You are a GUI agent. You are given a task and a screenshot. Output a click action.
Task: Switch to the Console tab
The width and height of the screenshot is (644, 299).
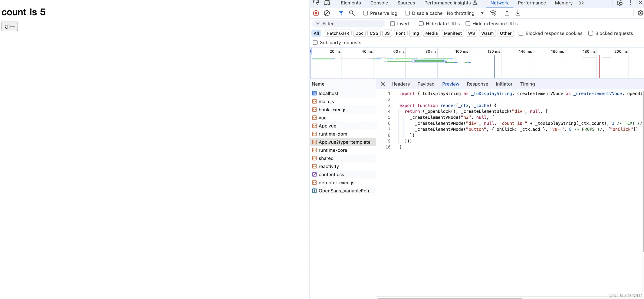(x=379, y=3)
